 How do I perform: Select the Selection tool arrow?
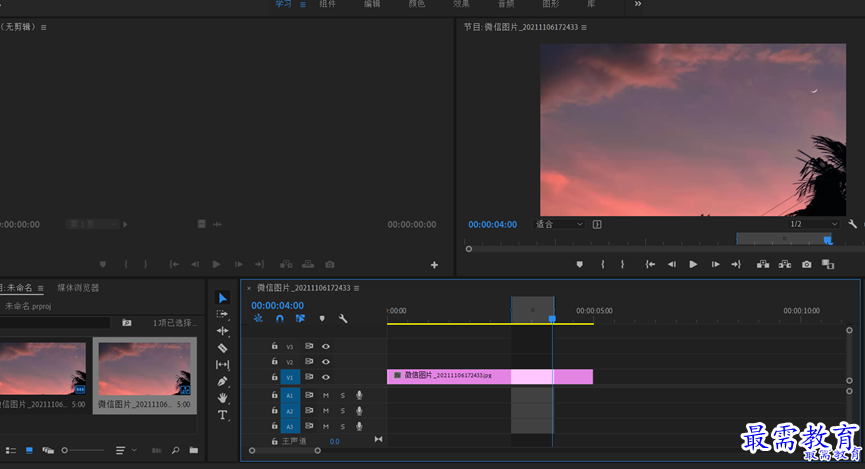click(x=222, y=298)
